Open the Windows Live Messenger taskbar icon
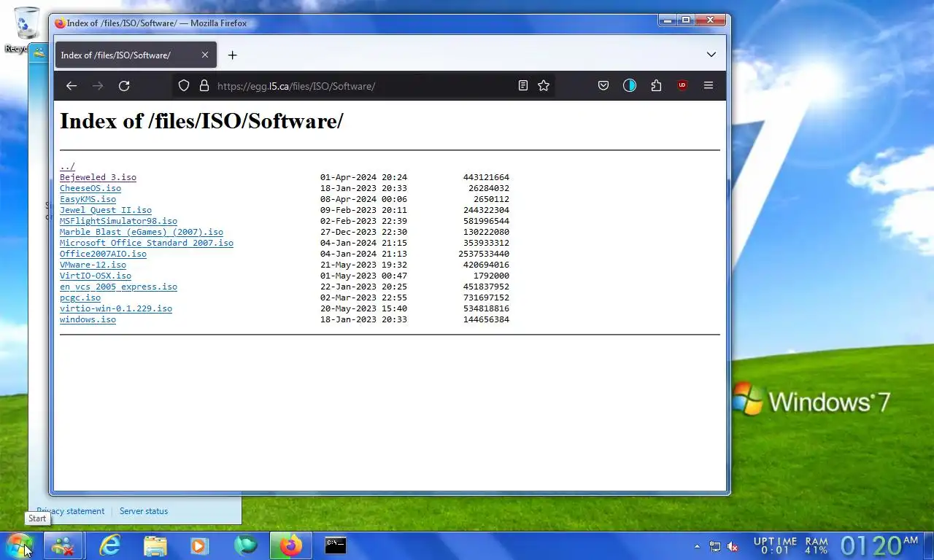 pos(63,545)
